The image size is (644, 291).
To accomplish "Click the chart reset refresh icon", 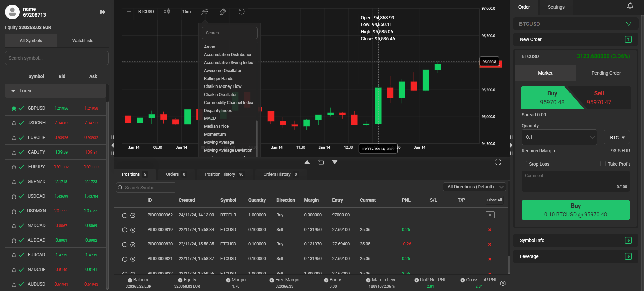I will point(241,12).
